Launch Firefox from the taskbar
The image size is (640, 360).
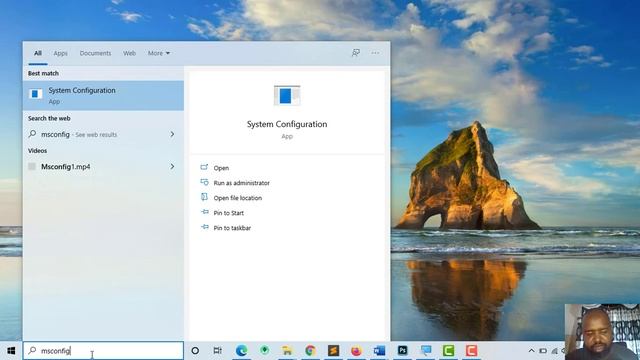click(x=356, y=351)
